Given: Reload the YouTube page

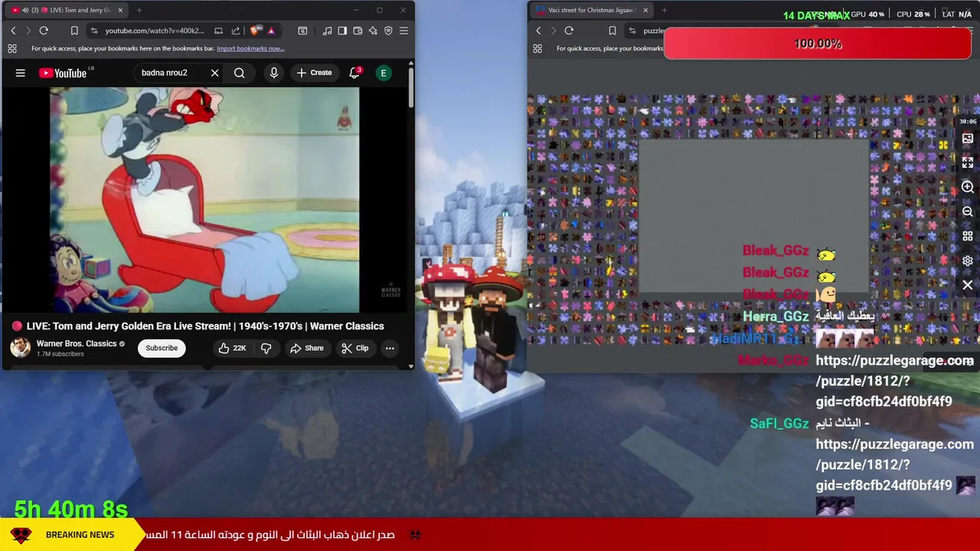Looking at the screenshot, I should point(44,31).
